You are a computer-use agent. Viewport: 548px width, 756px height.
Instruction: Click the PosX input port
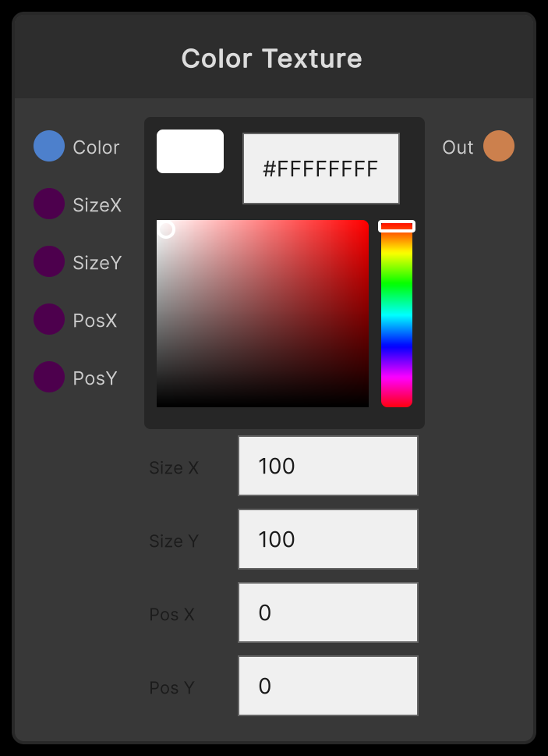click(x=48, y=320)
